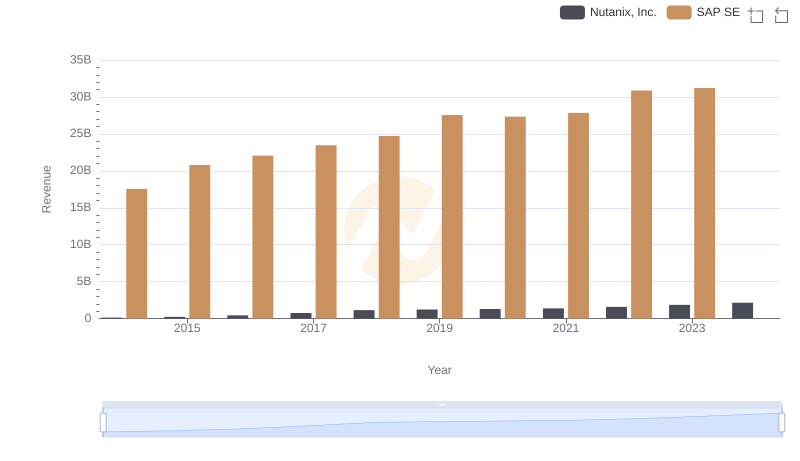Toggle SAP SE legend series
800x461 pixels.
[703, 12]
